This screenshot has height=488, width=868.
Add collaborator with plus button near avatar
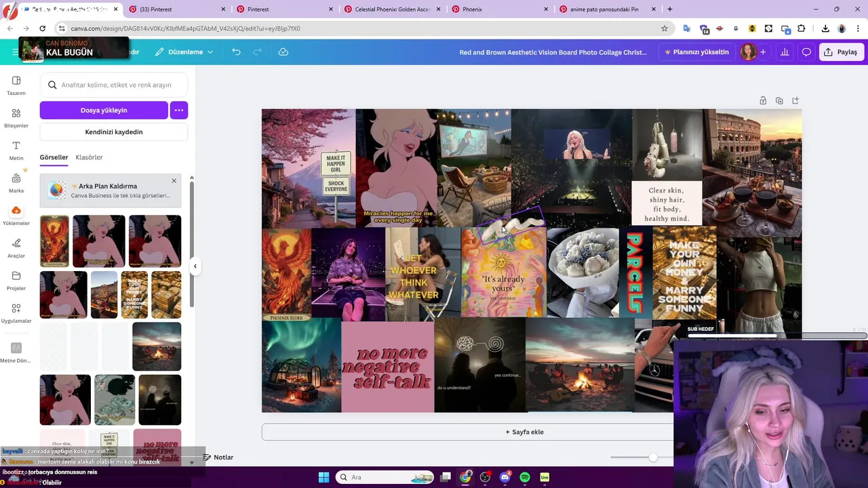[763, 52]
